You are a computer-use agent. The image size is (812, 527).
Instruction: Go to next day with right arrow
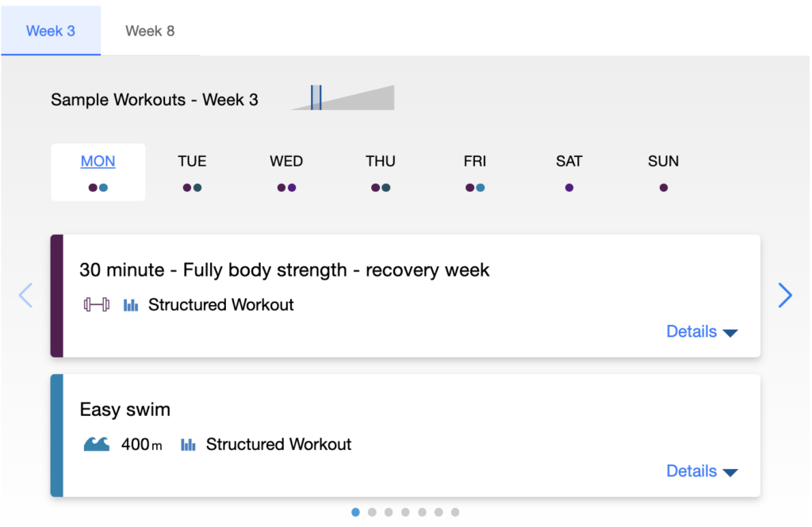(x=785, y=296)
